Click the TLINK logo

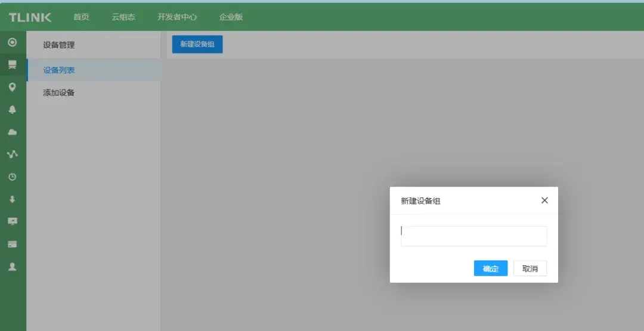(30, 17)
